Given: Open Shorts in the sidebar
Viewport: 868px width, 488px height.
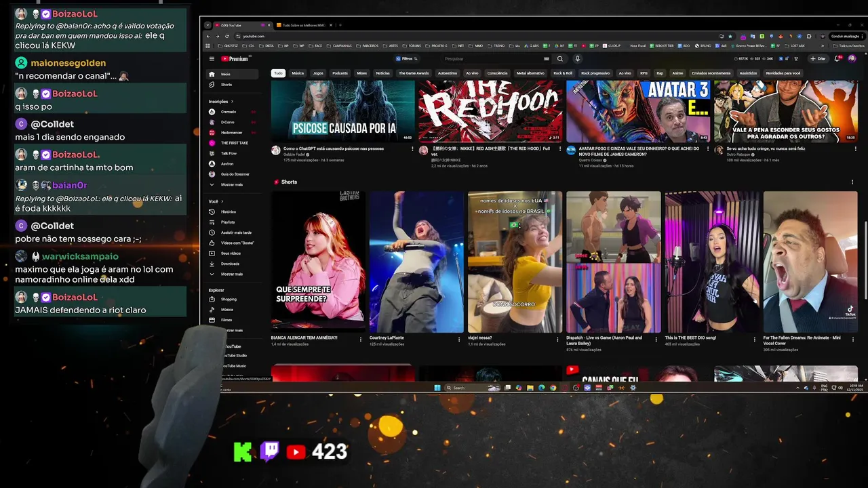Looking at the screenshot, I should (x=231, y=85).
